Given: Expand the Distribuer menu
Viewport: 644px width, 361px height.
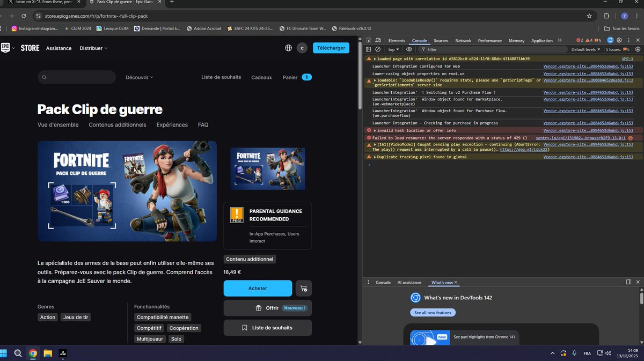Looking at the screenshot, I should 93,48.
